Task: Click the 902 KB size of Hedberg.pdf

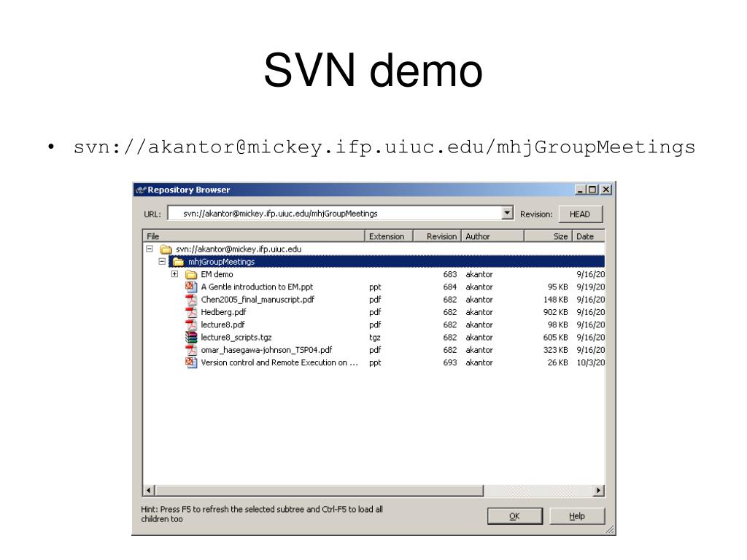Action: pyautogui.click(x=555, y=312)
